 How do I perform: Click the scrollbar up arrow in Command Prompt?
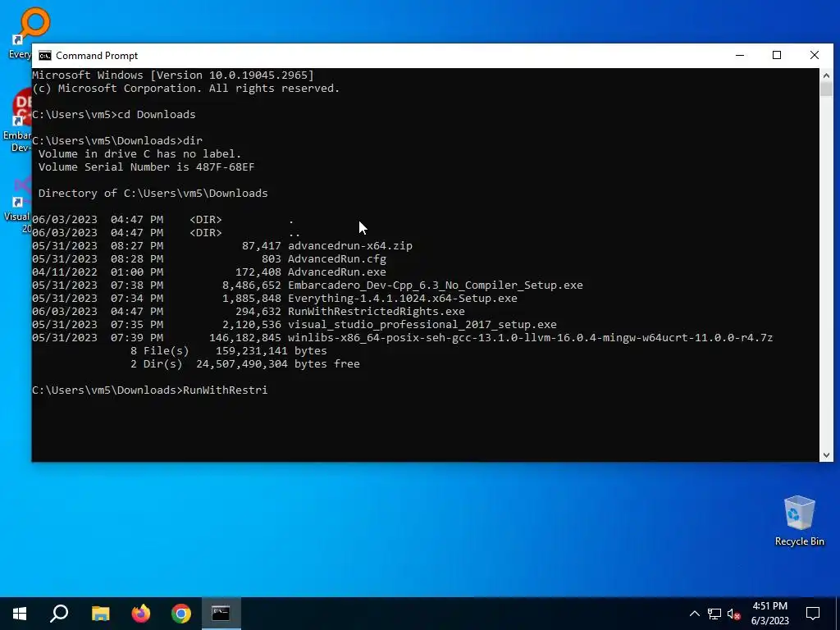826,75
